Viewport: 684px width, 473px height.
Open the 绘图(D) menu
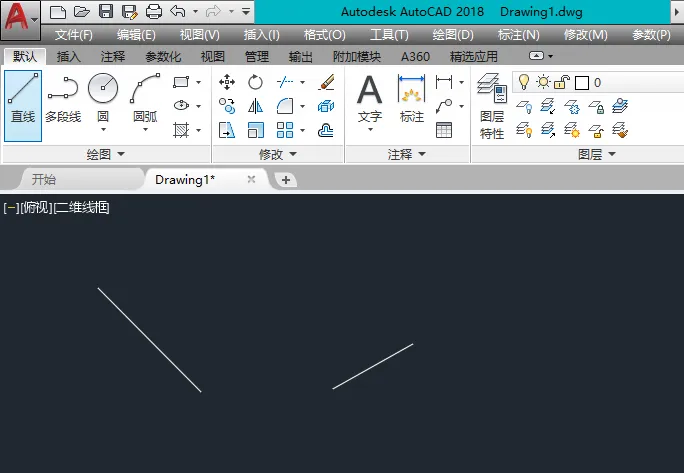point(453,35)
